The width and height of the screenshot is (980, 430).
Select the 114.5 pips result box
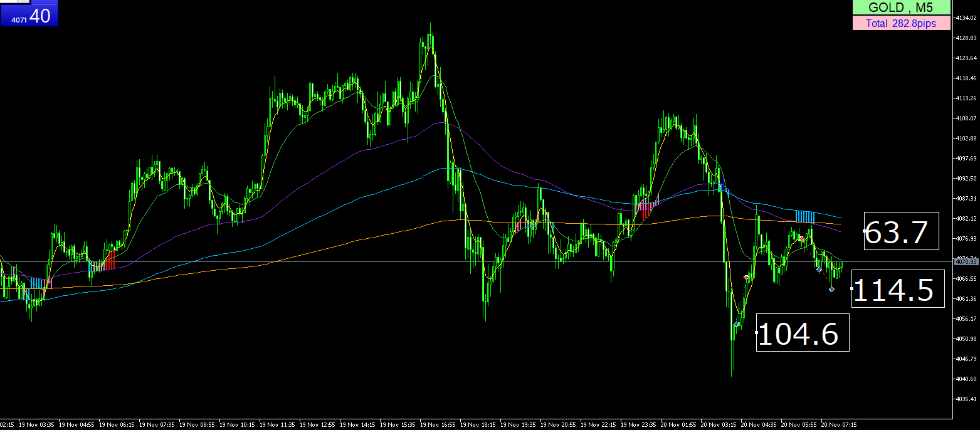coord(898,288)
